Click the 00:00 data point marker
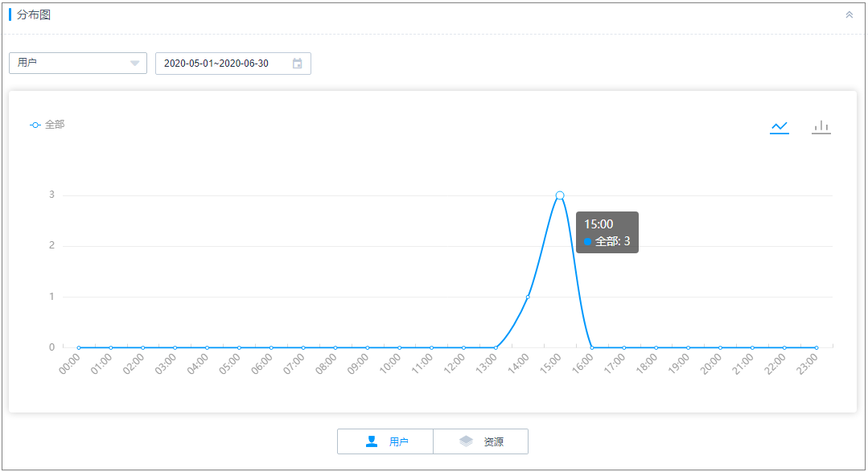The width and height of the screenshot is (868, 472). [x=79, y=347]
